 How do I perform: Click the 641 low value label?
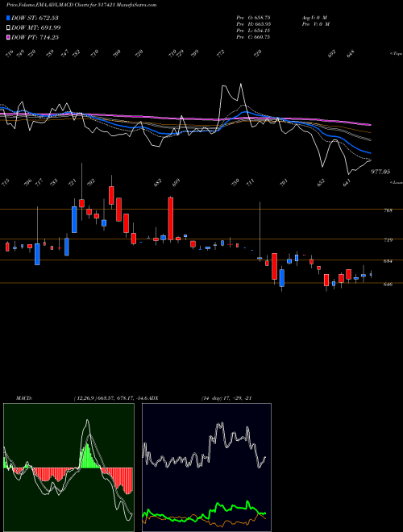(x=347, y=183)
